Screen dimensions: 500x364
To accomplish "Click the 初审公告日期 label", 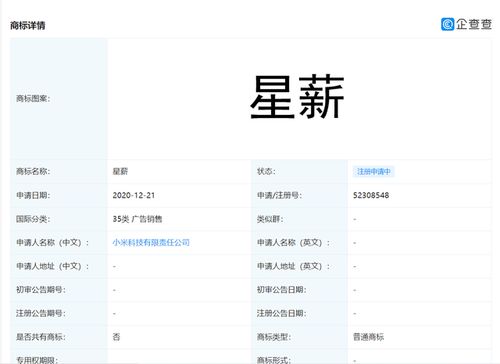I will (x=281, y=290).
